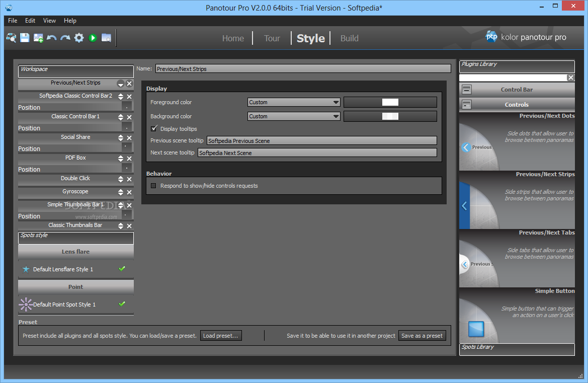
Task: Pick the Foreground color swatch
Action: pos(390,102)
